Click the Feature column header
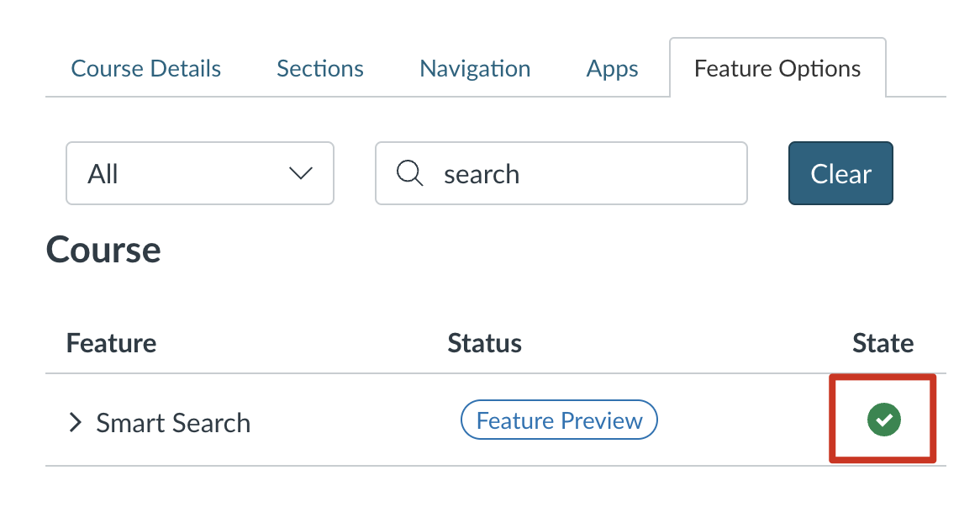Image resolution: width=980 pixels, height=523 pixels. [x=111, y=343]
